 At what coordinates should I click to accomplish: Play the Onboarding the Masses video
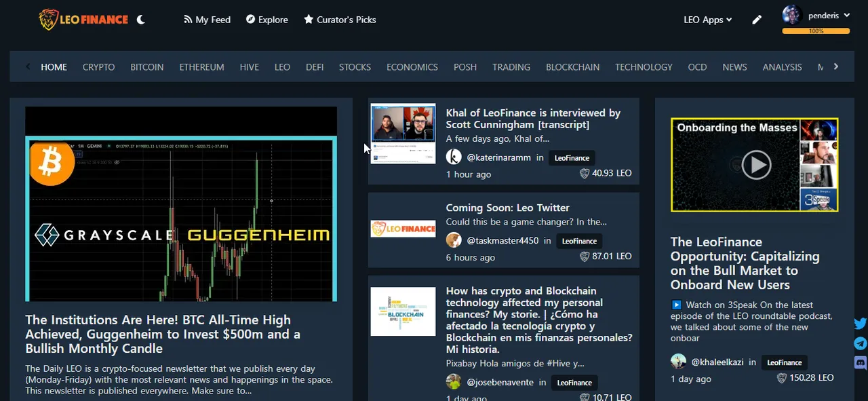[755, 165]
